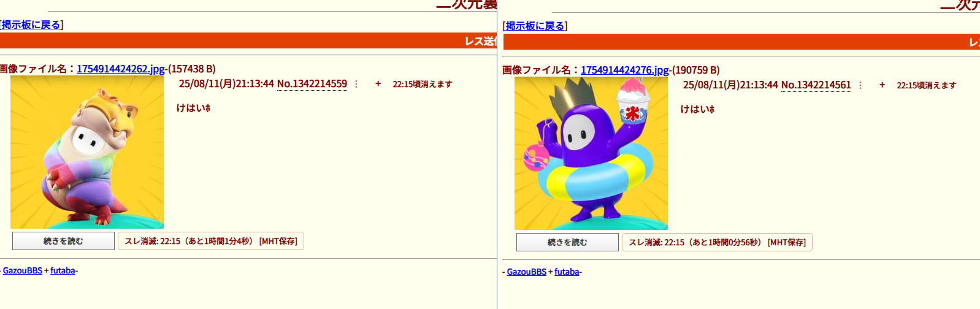980x309 pixels.
Task: Click the left post's timestamp 21:13:44
Action: point(255,83)
